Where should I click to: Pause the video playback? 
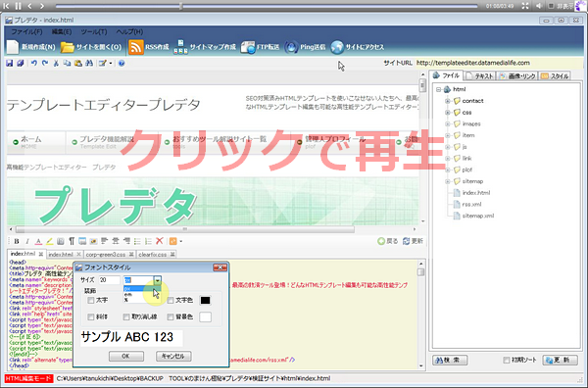[x=18, y=6]
